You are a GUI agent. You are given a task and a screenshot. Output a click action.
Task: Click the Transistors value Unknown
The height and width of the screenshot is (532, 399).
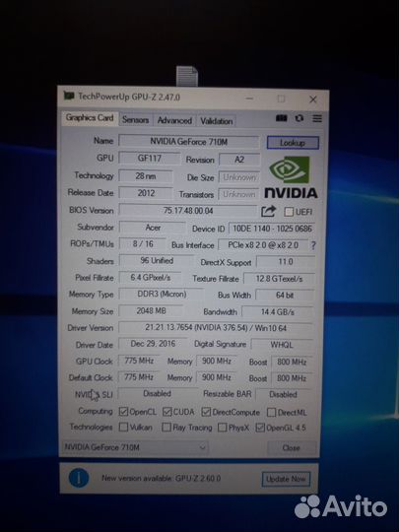coord(239,194)
